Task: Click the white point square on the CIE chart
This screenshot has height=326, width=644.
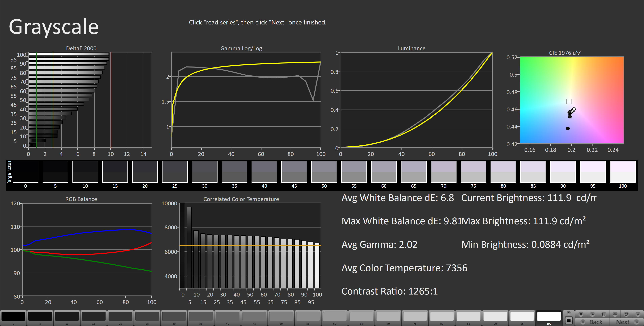Action: click(569, 101)
